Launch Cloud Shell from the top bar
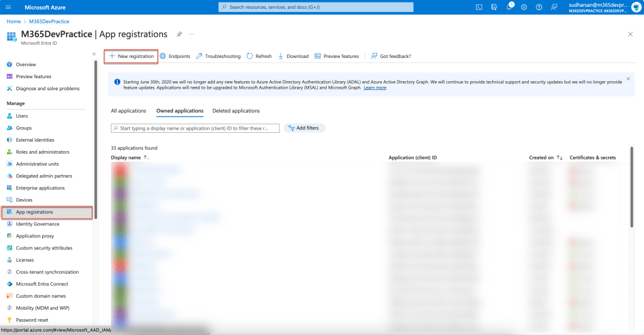 click(x=479, y=7)
